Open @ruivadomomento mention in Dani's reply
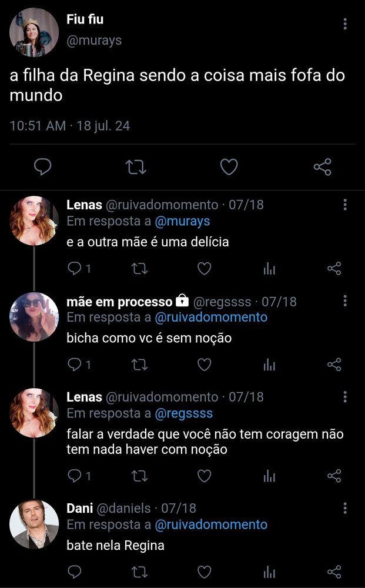The image size is (365, 588). point(211,524)
